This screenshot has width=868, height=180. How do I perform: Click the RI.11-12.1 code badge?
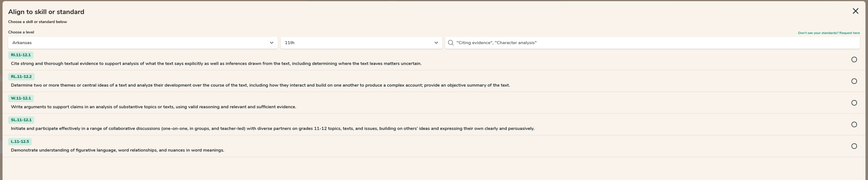point(21,55)
